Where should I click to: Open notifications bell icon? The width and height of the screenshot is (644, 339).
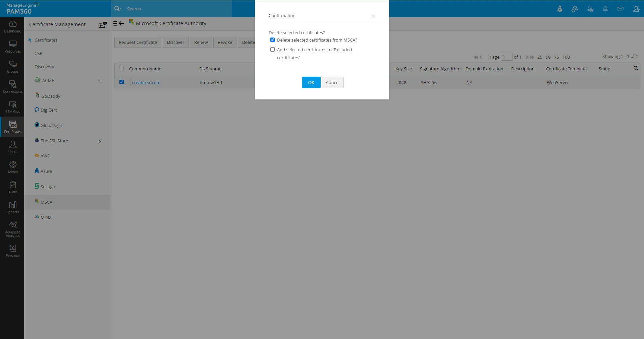point(605,9)
